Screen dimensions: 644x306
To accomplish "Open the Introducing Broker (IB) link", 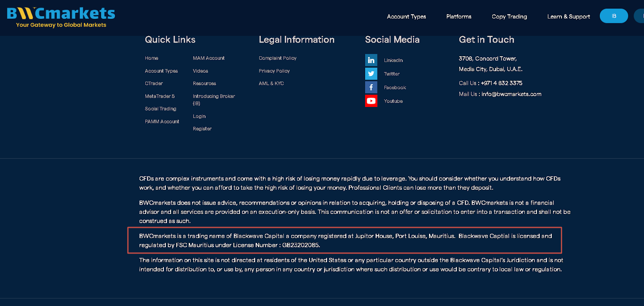I will tap(214, 100).
